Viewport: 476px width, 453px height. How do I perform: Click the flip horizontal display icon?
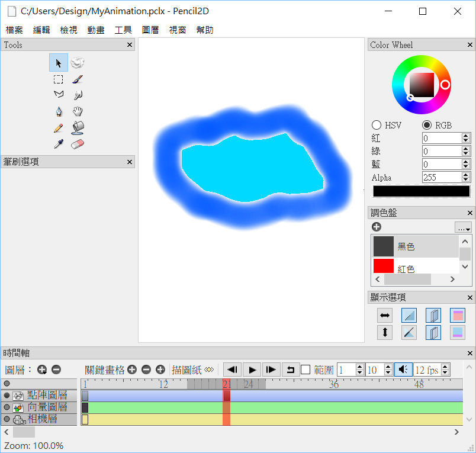[385, 316]
